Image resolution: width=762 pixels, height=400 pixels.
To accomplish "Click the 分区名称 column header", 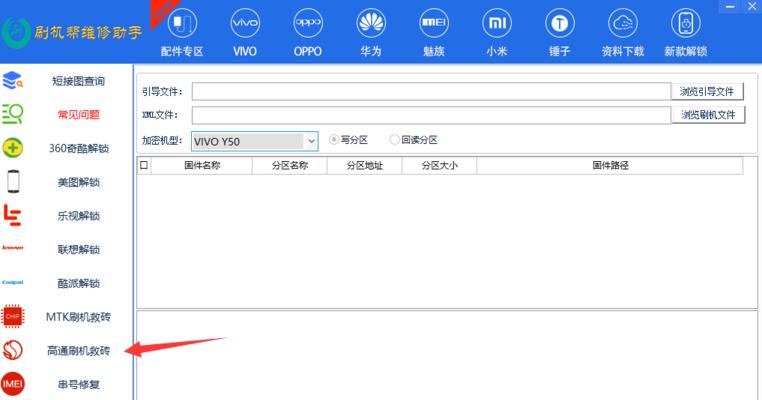I will (x=290, y=165).
